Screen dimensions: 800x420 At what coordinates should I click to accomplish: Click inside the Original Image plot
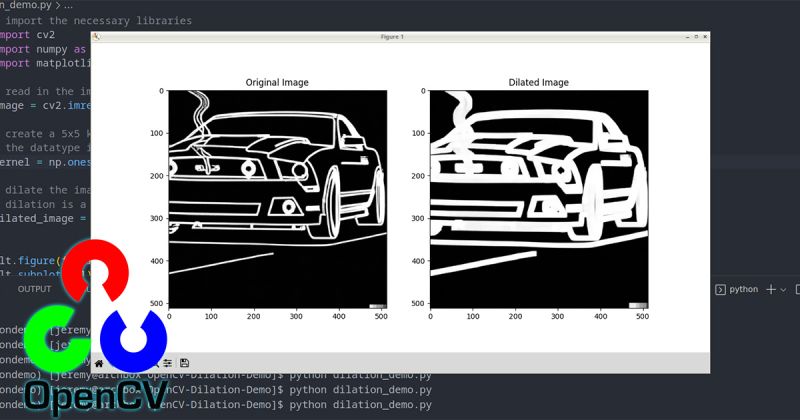(x=278, y=200)
